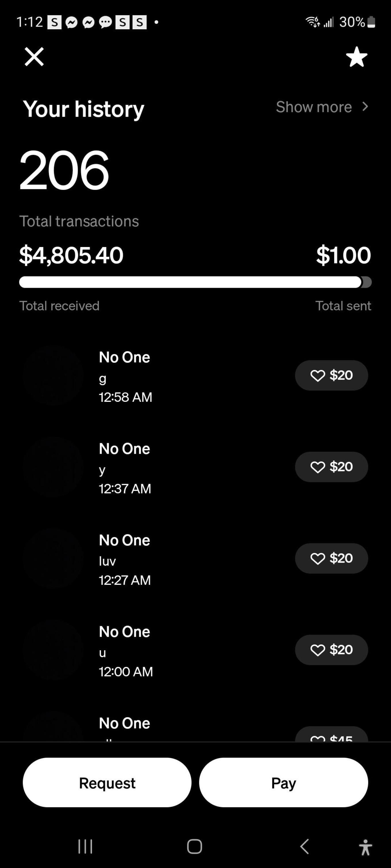Image resolution: width=391 pixels, height=868 pixels.
Task: Tap the battery icon in status bar
Action: [371, 22]
